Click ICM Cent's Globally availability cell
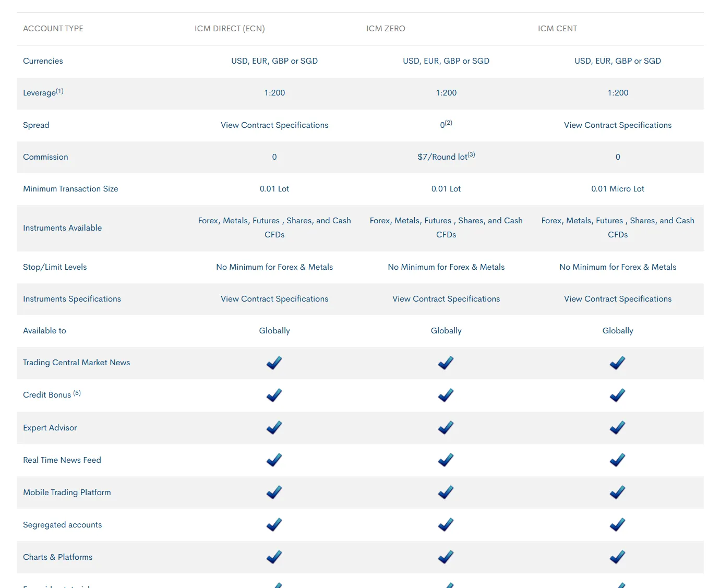Viewport: 708px width, 588px height. (618, 331)
